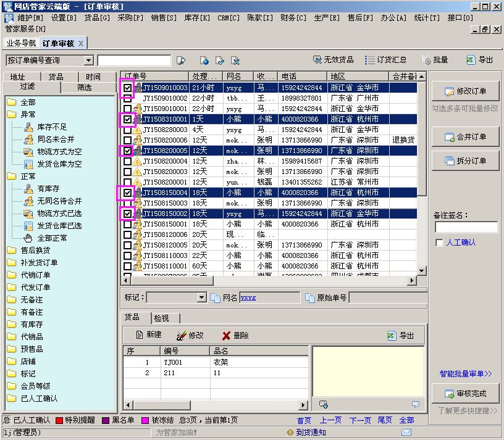
Task: Click 修改订单 button
Action: (466, 91)
